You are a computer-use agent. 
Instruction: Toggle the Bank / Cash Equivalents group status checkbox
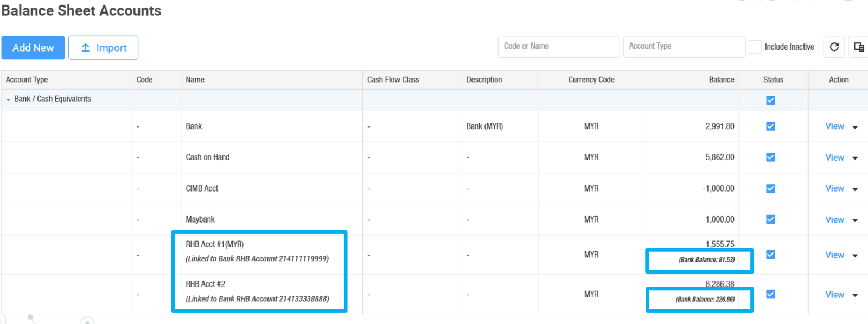tap(770, 100)
